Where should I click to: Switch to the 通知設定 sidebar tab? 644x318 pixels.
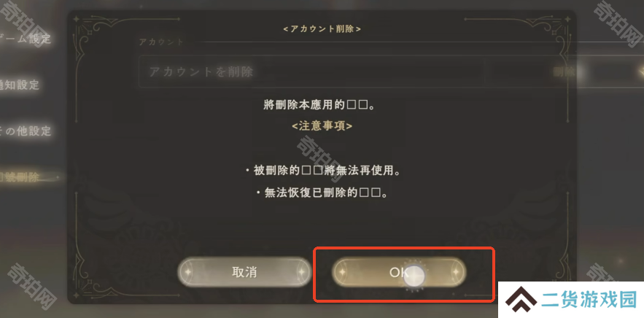tap(20, 85)
